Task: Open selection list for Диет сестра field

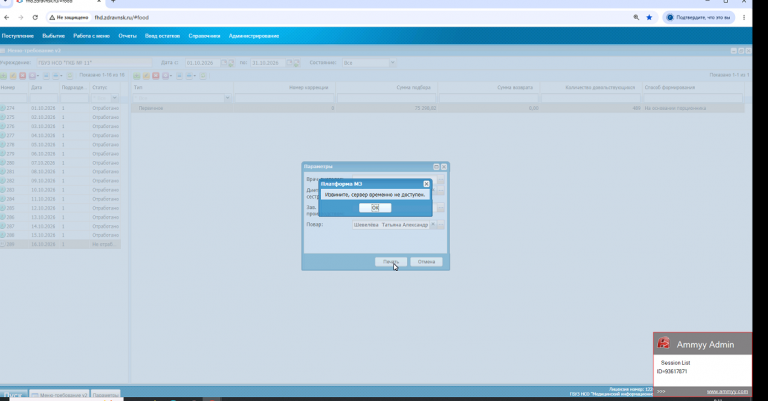Action: coord(441,190)
